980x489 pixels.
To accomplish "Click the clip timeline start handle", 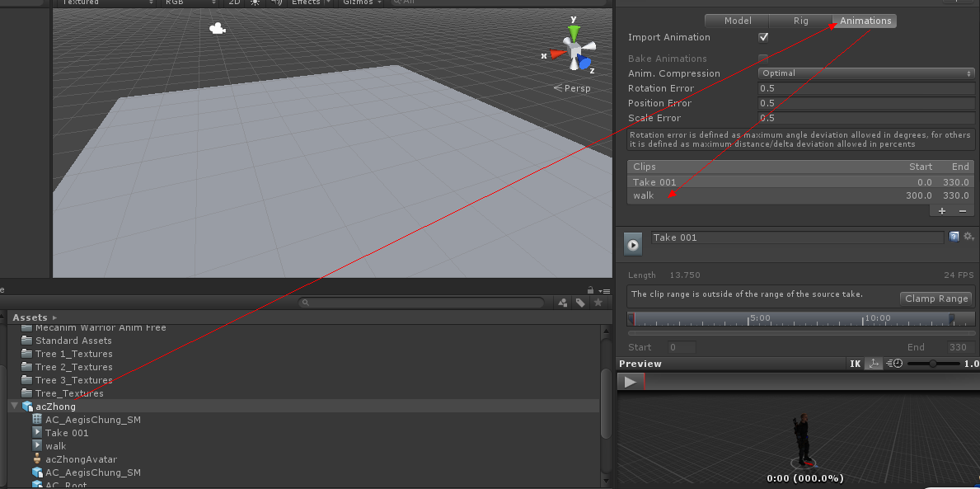I will 631,319.
